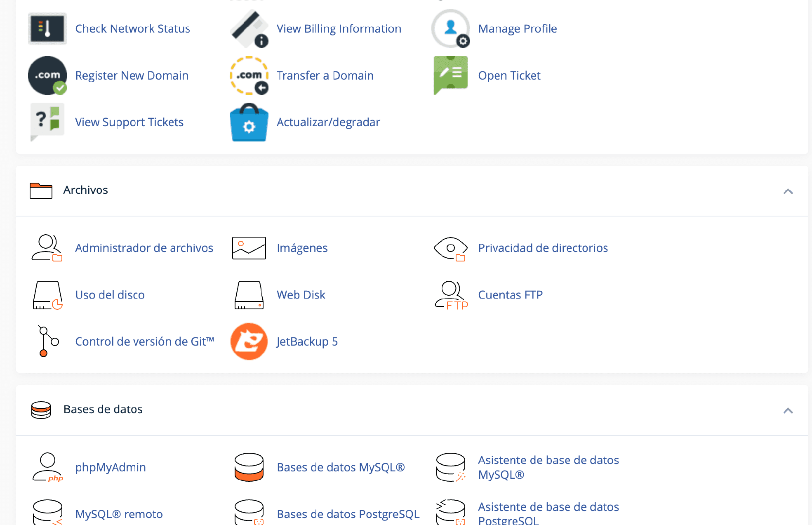Click the Privacidad de directorios eye icon
Viewport: 812px width, 525px height.
tap(451, 248)
